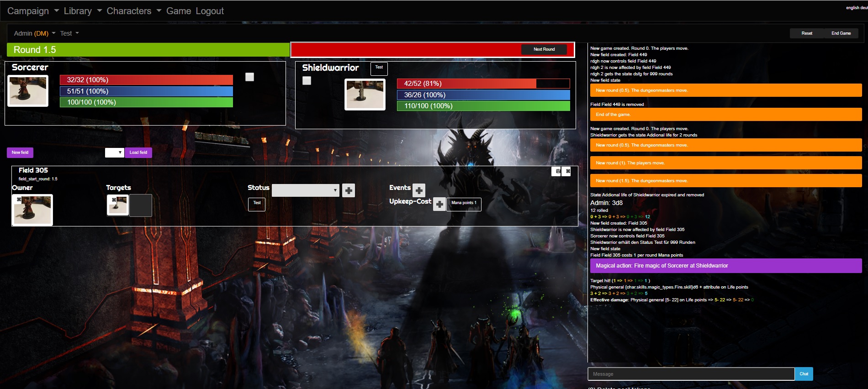This screenshot has width=868, height=389.
Task: Click Sorcerer's blue mana bar 51/51
Action: coord(146,91)
